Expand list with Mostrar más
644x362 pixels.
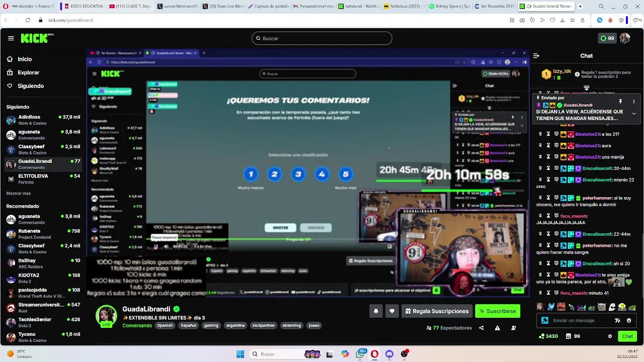point(19,193)
